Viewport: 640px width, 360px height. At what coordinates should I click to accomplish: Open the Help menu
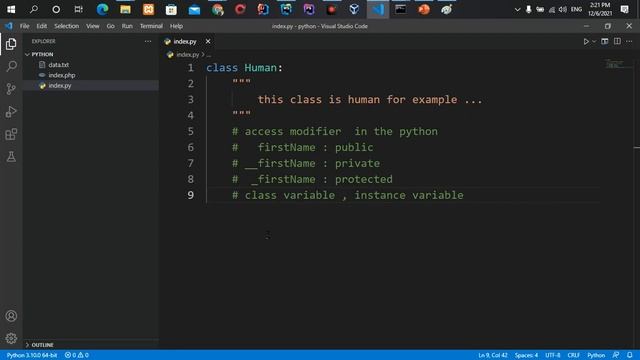coord(176,26)
